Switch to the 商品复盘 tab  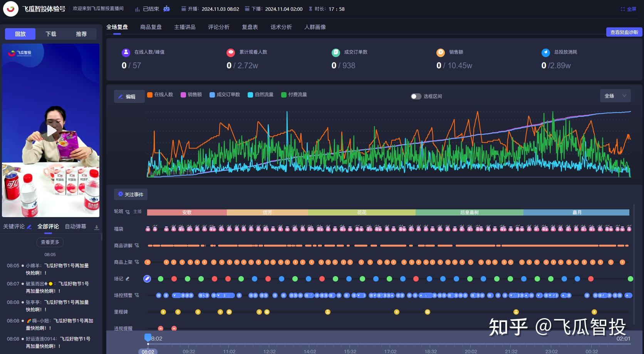[151, 27]
